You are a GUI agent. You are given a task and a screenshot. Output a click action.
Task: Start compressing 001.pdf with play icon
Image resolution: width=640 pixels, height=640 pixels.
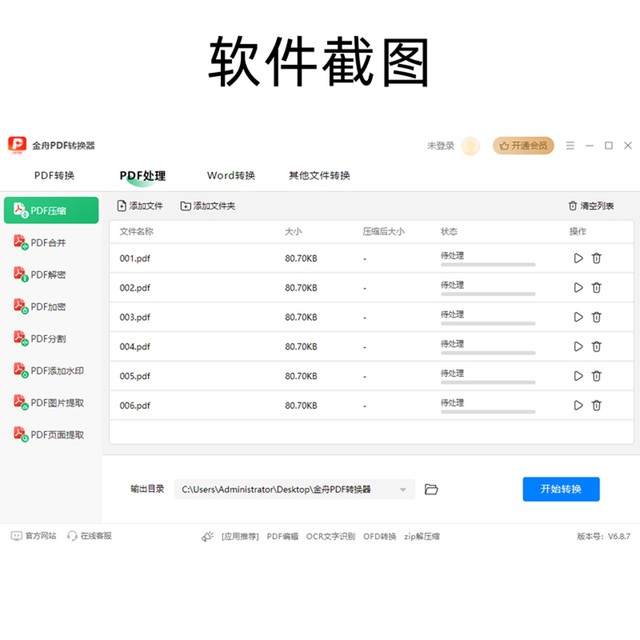tap(578, 258)
